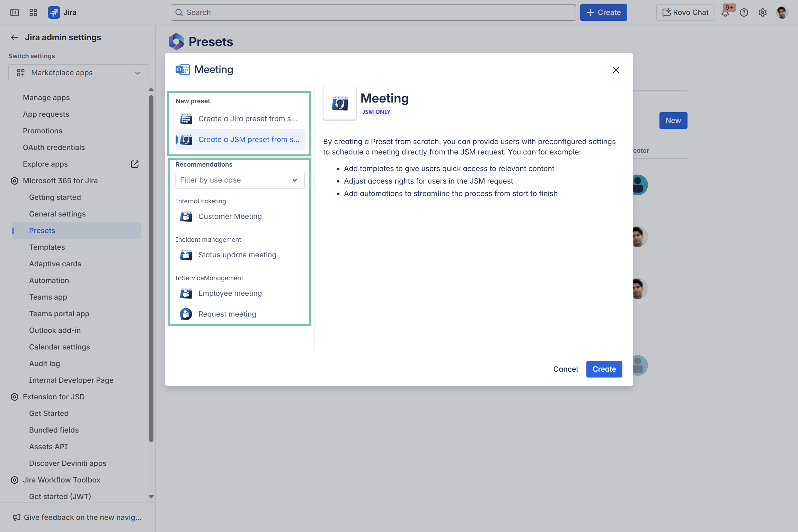Open the Filter by use case dropdown

pos(240,180)
